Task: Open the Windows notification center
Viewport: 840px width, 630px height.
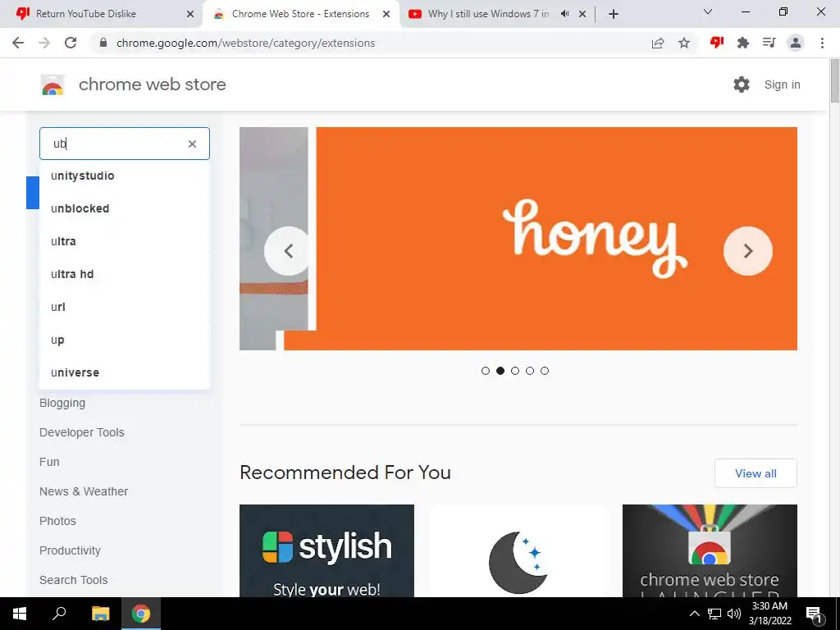Action: coord(815,614)
